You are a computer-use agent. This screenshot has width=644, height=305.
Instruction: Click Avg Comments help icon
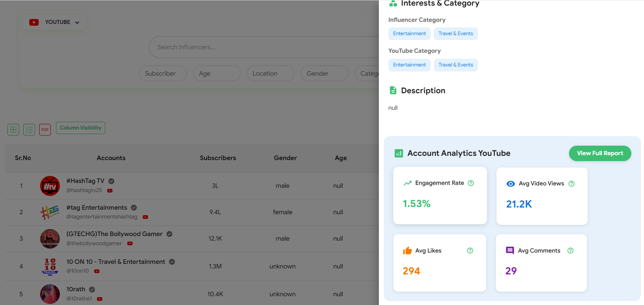click(570, 250)
